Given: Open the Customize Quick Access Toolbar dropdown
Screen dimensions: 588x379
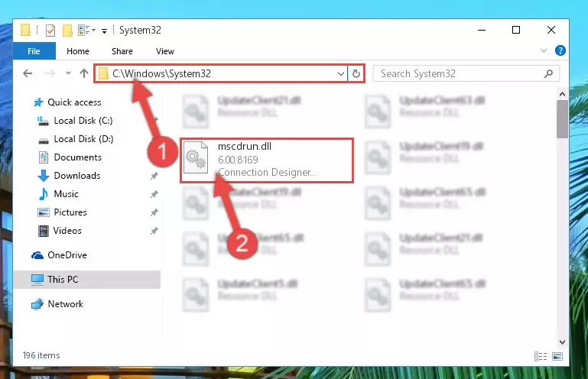Looking at the screenshot, I should (x=104, y=31).
